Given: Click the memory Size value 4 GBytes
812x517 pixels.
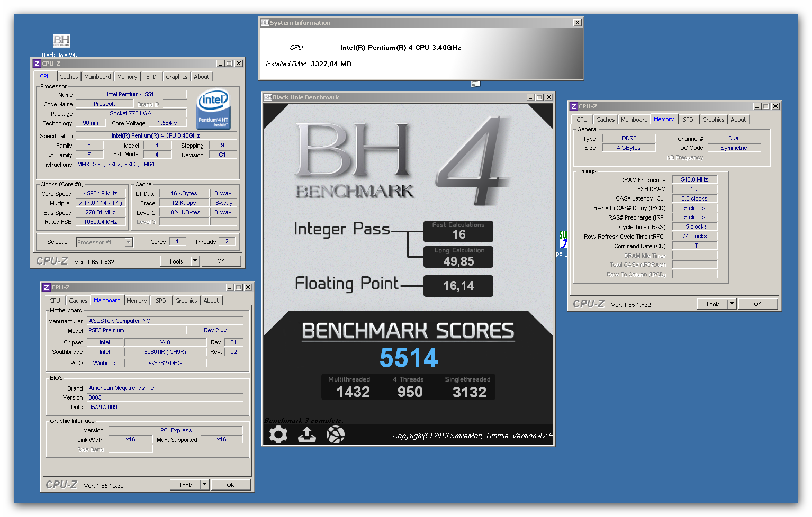Looking at the screenshot, I should click(629, 148).
